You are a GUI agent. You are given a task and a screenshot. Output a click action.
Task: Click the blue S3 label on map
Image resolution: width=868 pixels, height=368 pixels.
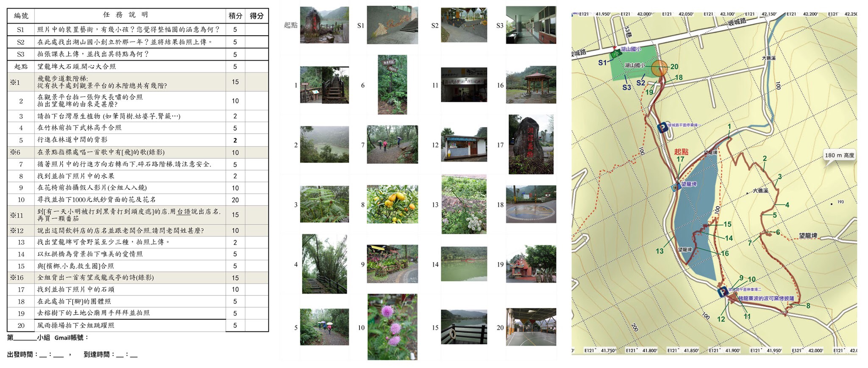coord(626,87)
